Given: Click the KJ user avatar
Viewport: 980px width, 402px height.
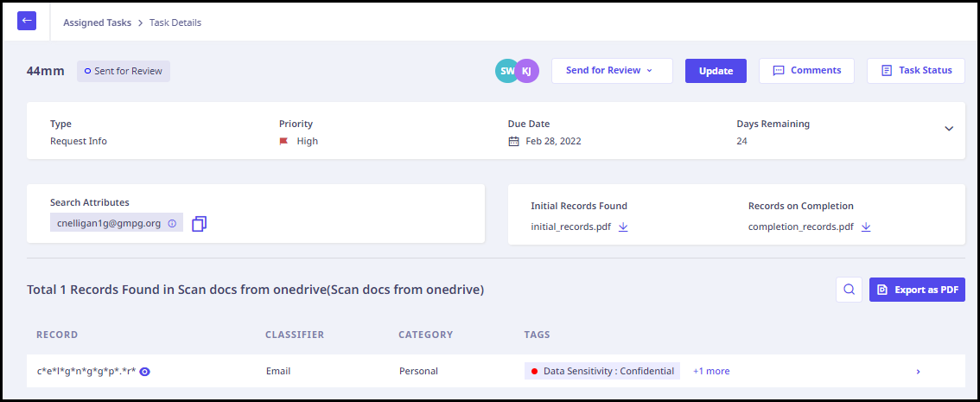Looking at the screenshot, I should [x=527, y=71].
